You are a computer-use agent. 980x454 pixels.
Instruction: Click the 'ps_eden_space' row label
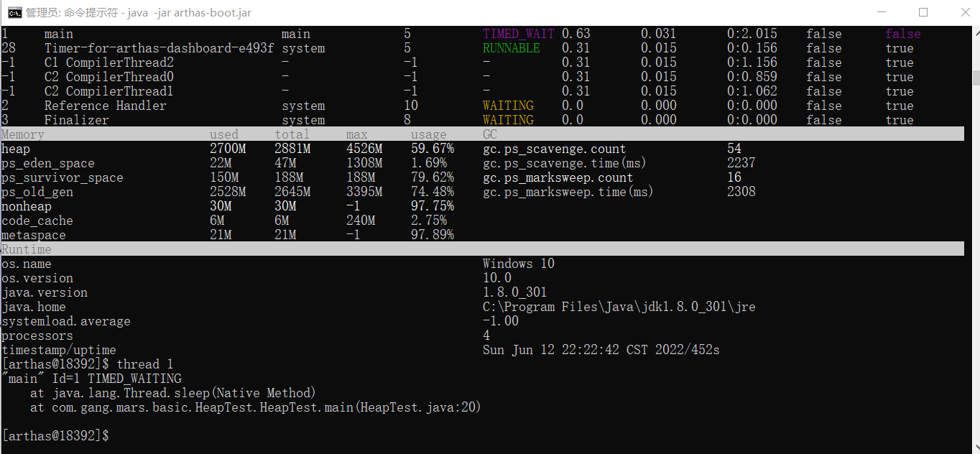[x=48, y=163]
